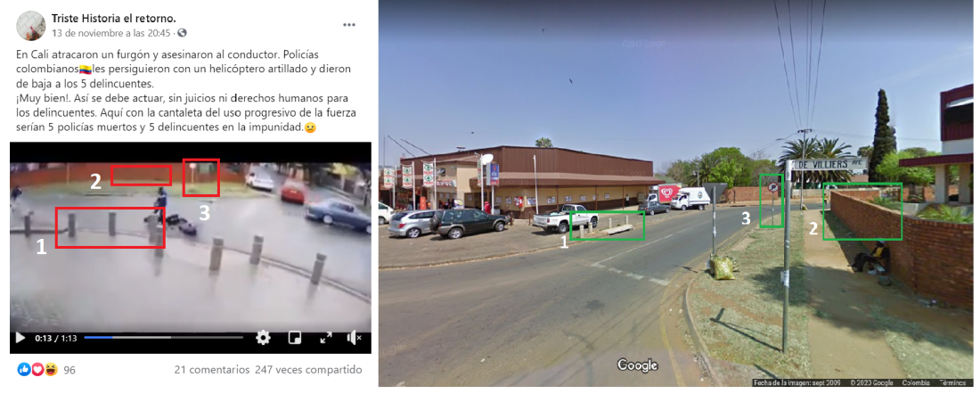Click the public globe privacy icon
Screen dimensions: 980x394
(x=182, y=33)
